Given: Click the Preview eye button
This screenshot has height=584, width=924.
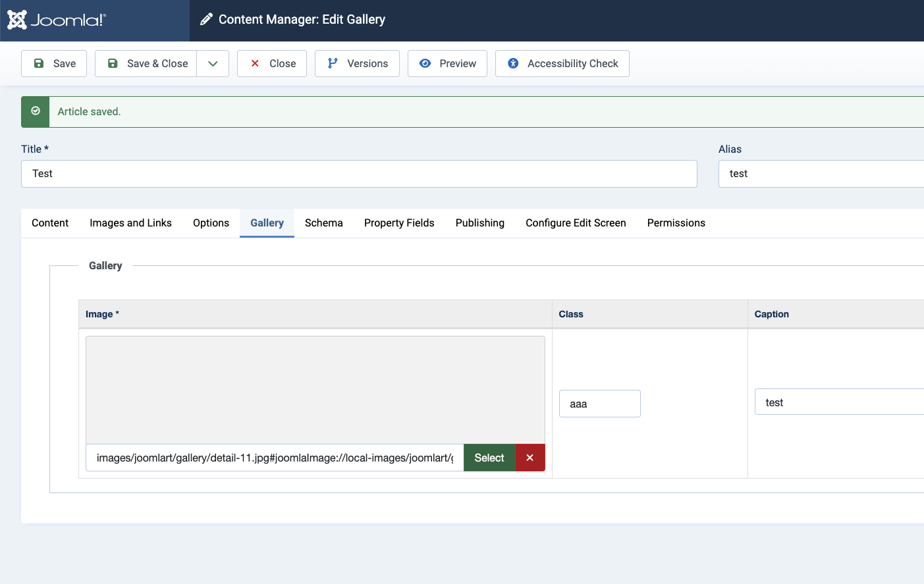Looking at the screenshot, I should click(x=447, y=64).
